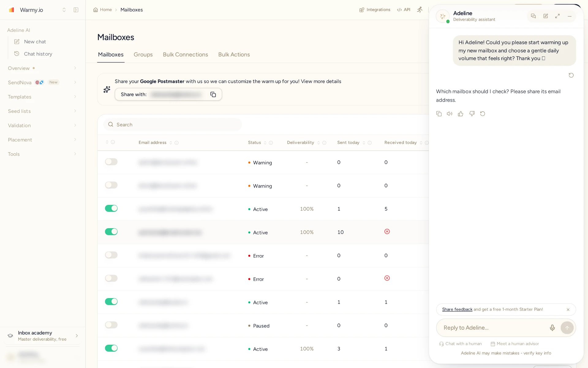Screen dimensions: 588x368
Task: Activate microphone voice input
Action: tap(552, 328)
